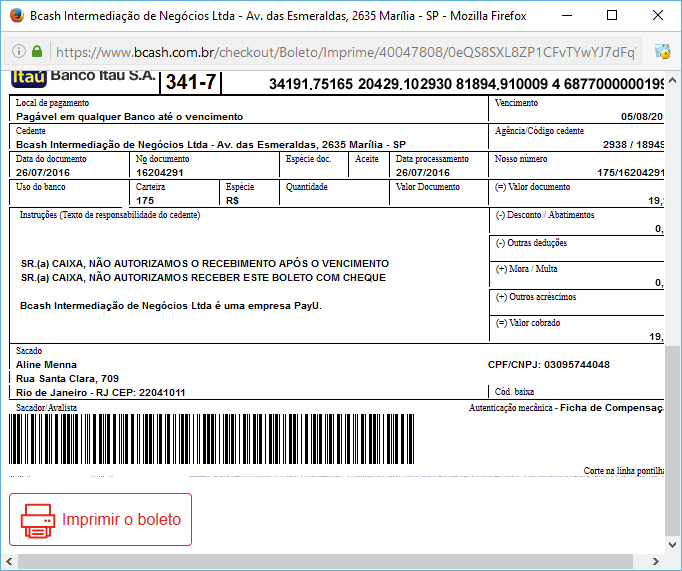Click bank code 341-7
This screenshot has width=682, height=571.
coord(191,82)
